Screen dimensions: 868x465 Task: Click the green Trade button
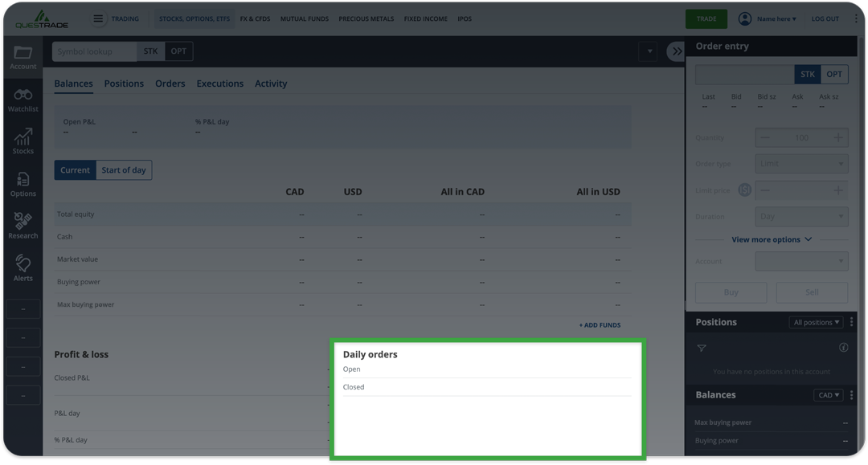(x=706, y=18)
